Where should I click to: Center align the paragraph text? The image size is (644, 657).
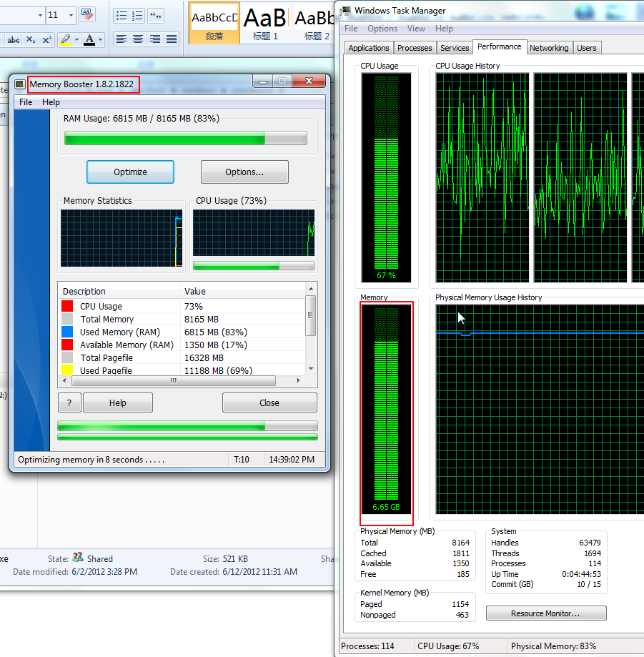pos(138,39)
